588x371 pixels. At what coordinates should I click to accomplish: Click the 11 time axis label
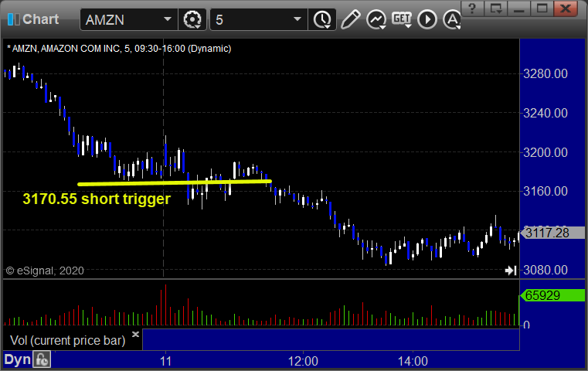[165, 361]
